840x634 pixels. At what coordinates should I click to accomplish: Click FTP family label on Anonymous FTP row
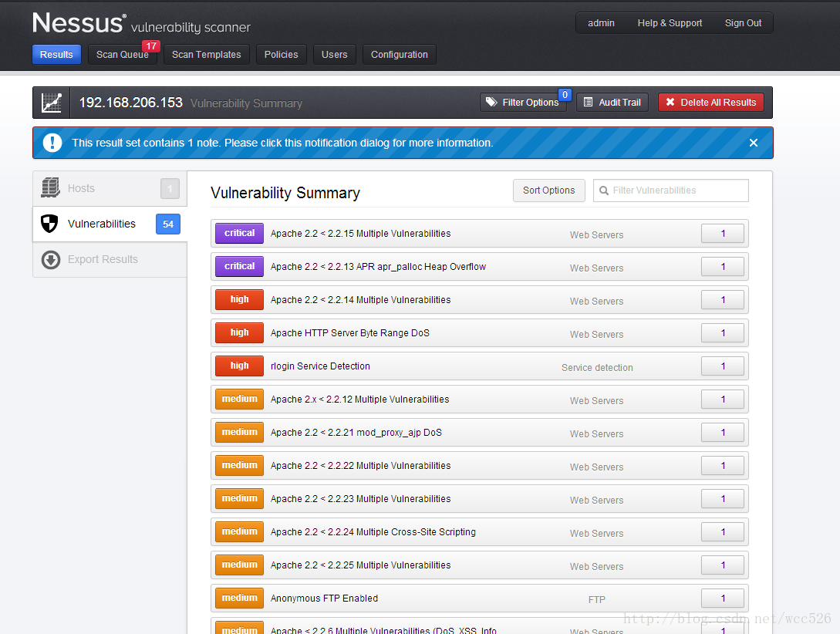point(597,600)
